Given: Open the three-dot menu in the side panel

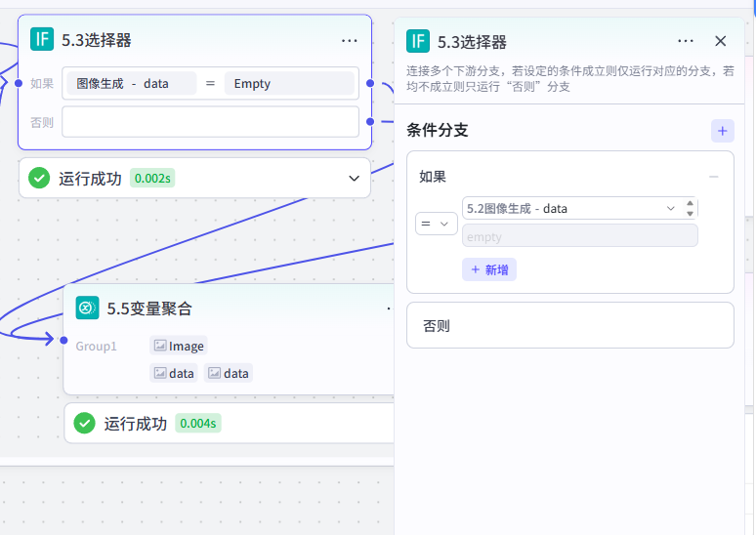Looking at the screenshot, I should tap(685, 41).
